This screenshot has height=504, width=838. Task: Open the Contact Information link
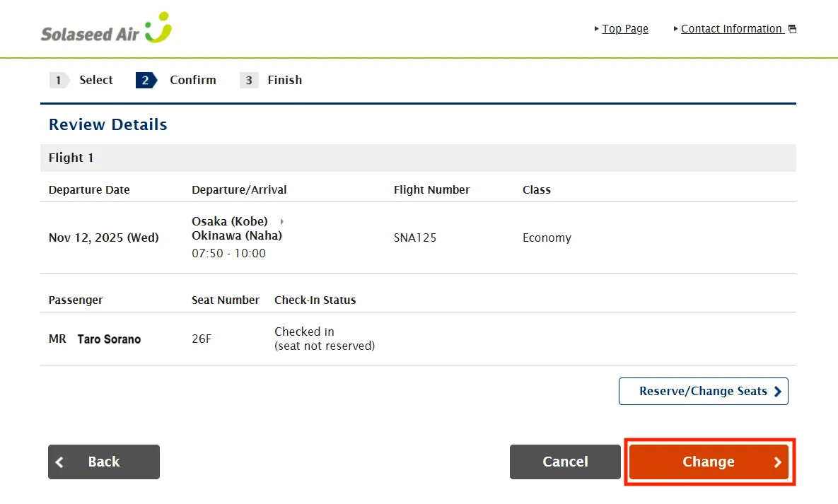tap(731, 29)
